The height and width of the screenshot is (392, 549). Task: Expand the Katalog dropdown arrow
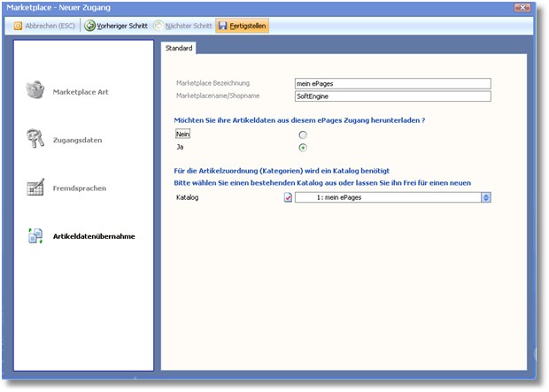(485, 197)
